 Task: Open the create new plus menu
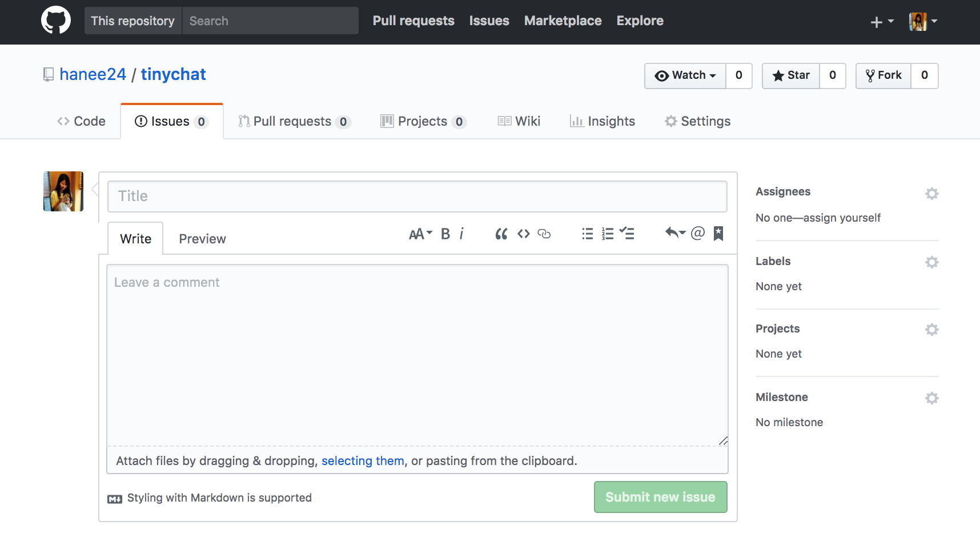pyautogui.click(x=882, y=22)
